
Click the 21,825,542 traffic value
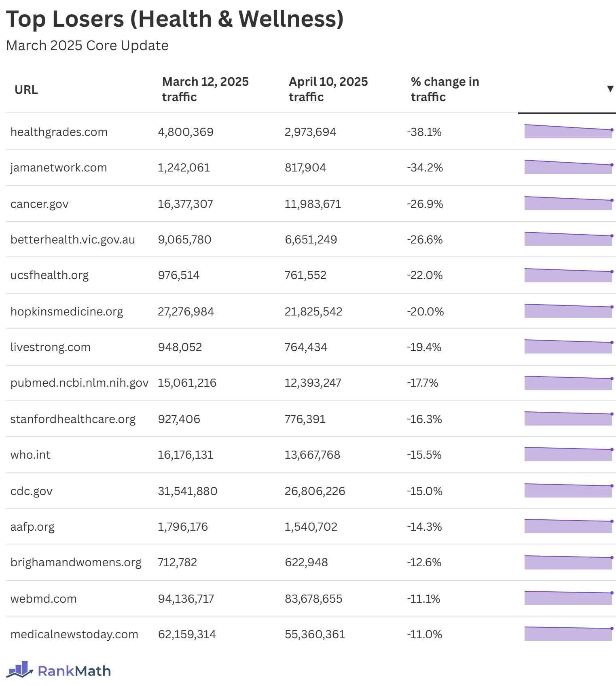tap(313, 311)
